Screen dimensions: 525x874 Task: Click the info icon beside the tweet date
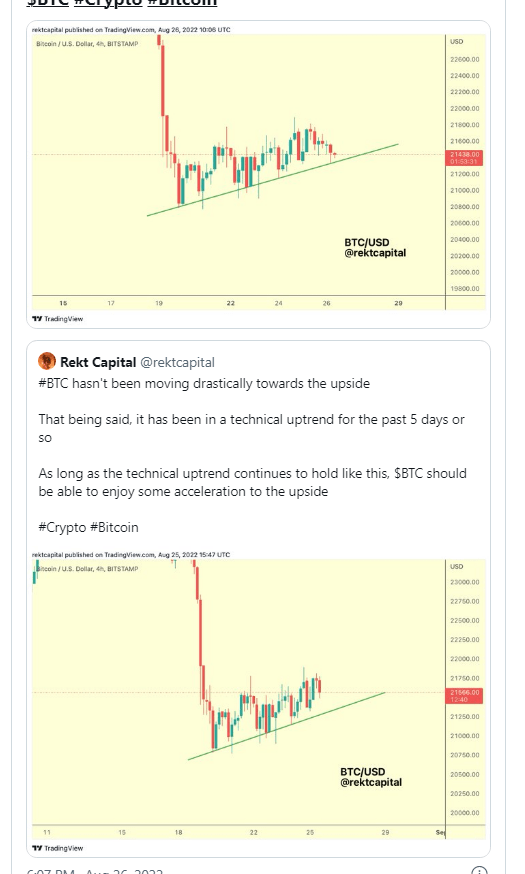pos(479,871)
